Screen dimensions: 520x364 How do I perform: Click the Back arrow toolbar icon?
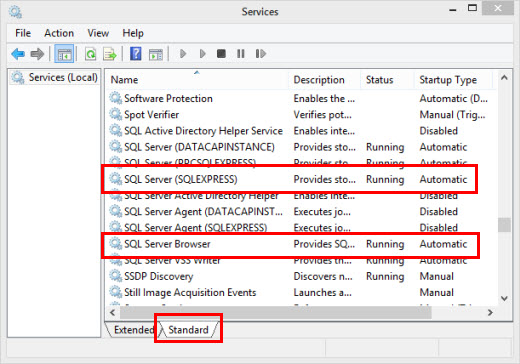pyautogui.click(x=18, y=54)
